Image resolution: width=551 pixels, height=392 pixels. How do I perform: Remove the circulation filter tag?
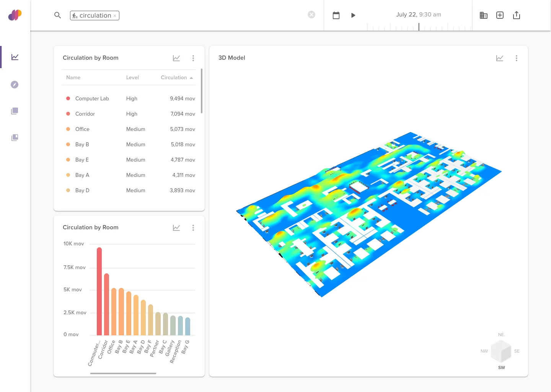115,16
